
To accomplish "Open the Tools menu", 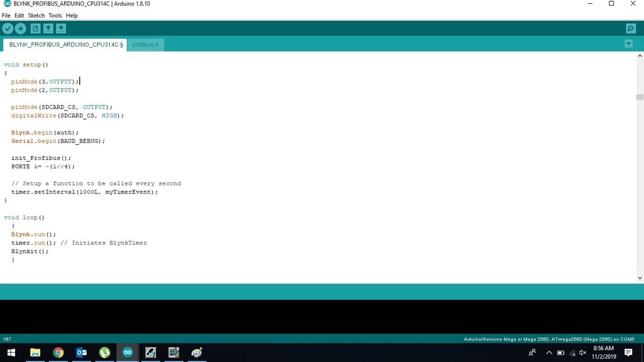I will click(55, 16).
